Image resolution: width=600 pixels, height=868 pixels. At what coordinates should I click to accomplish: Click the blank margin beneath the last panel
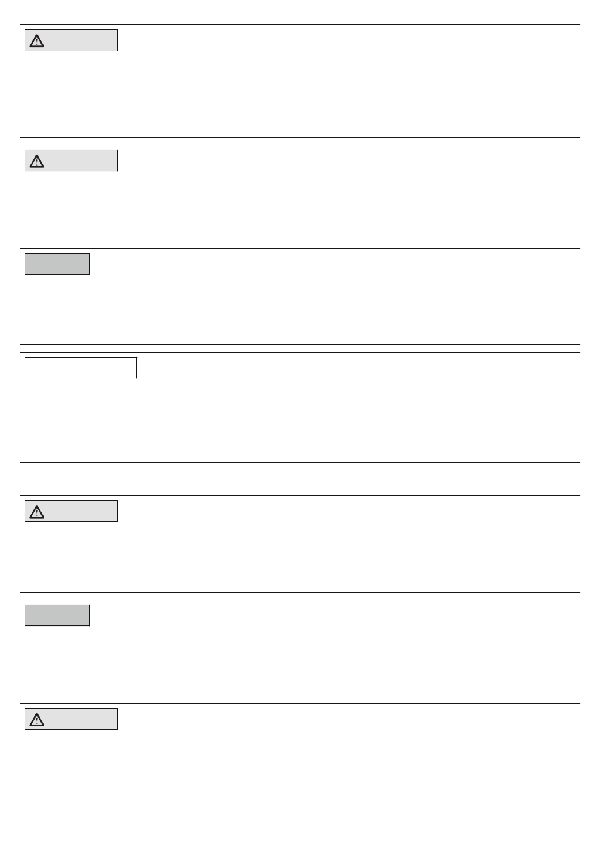[300, 834]
